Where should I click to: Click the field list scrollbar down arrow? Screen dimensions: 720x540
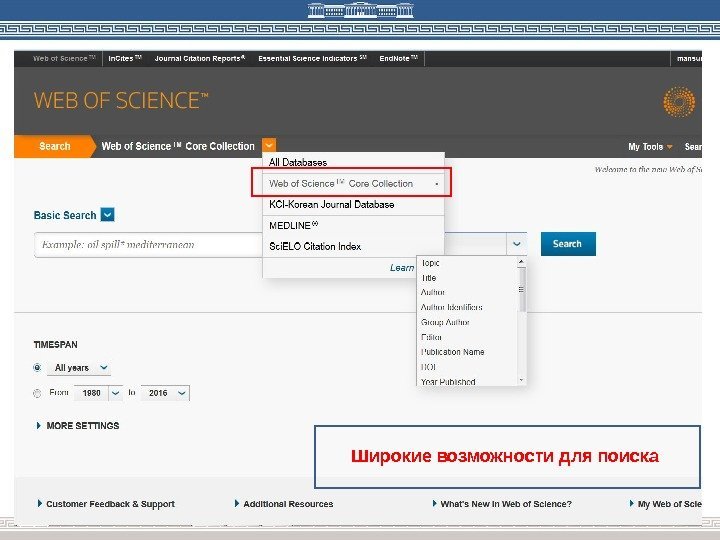pos(521,380)
